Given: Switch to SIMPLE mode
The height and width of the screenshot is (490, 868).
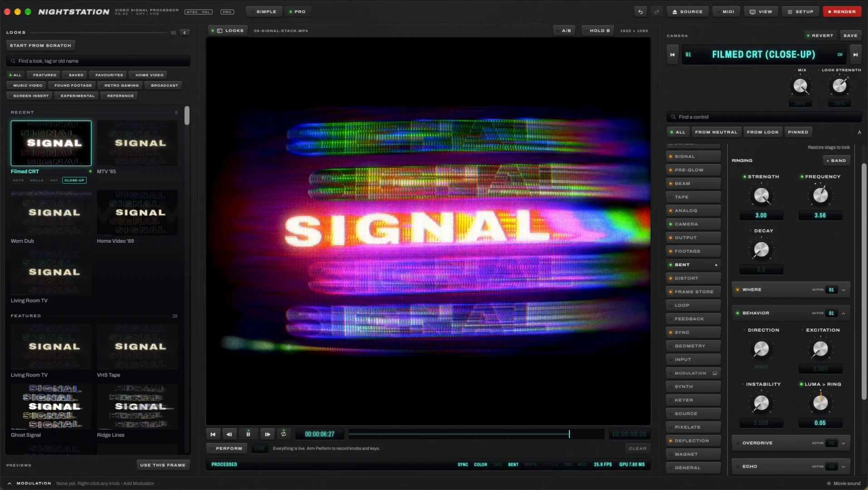Looking at the screenshot, I should (x=264, y=12).
